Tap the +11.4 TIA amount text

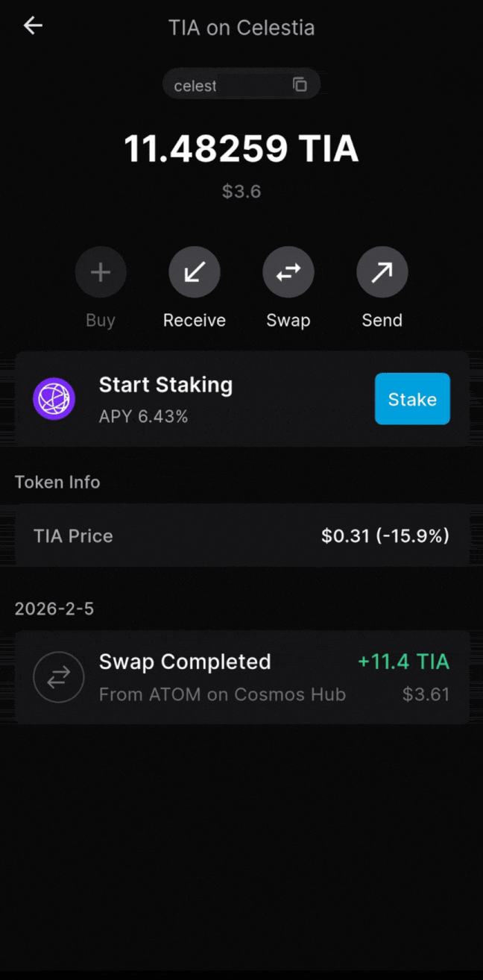pyautogui.click(x=403, y=661)
